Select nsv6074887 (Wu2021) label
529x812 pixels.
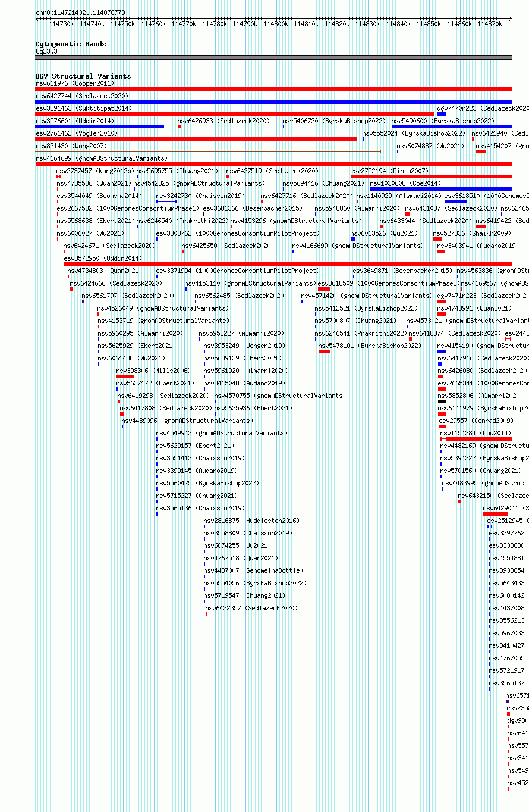click(x=430, y=146)
